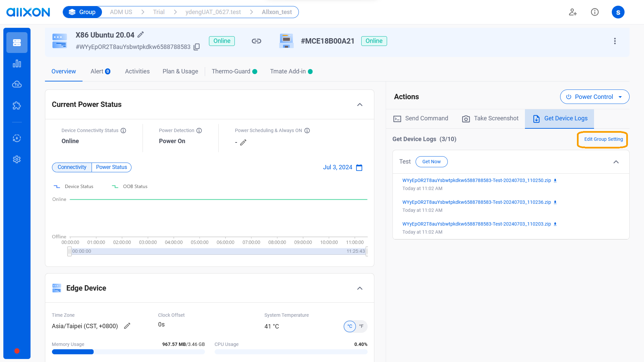This screenshot has height=362, width=644.
Task: Click the Get Now button
Action: pos(431,162)
